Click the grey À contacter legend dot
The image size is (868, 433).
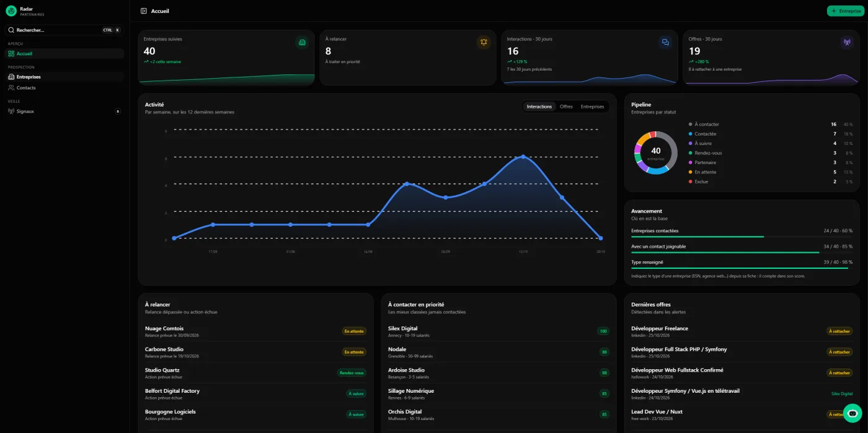691,125
